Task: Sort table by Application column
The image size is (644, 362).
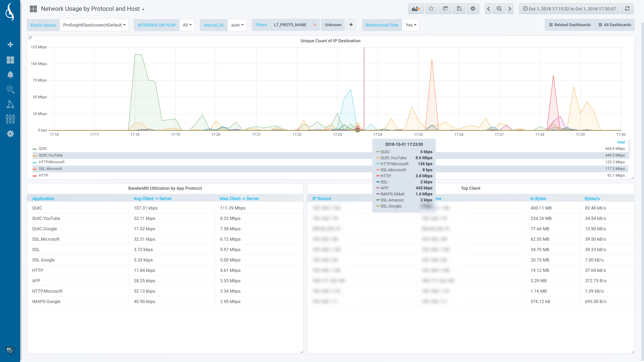Action: pos(43,199)
